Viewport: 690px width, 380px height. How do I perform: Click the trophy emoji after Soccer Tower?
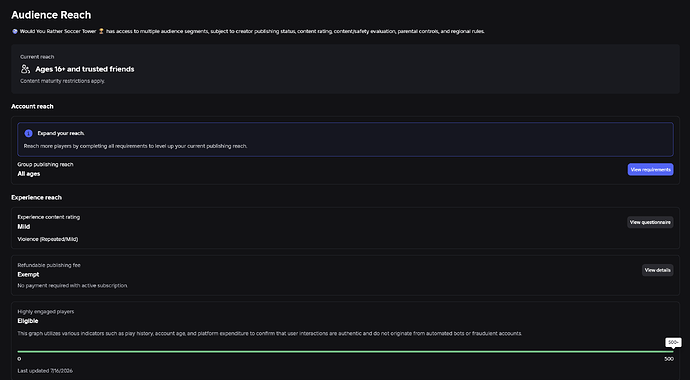(101, 31)
